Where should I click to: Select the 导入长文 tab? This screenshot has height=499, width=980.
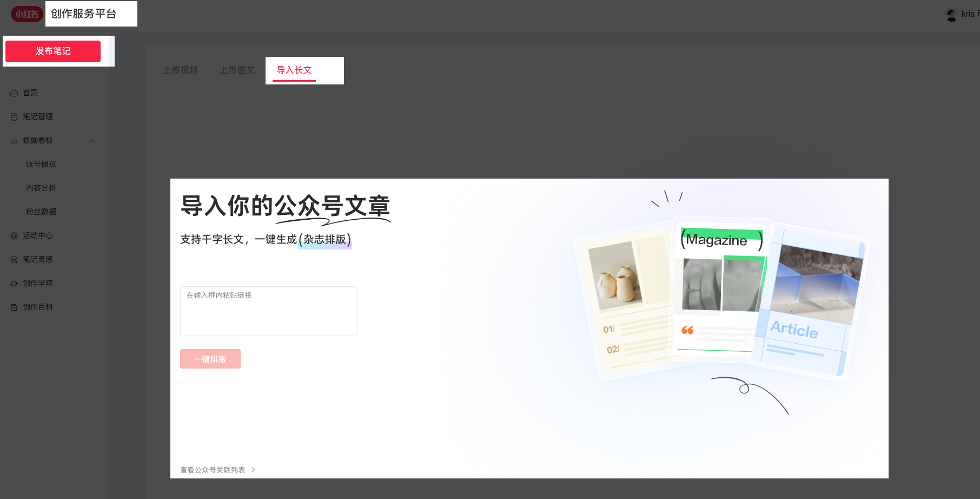294,70
